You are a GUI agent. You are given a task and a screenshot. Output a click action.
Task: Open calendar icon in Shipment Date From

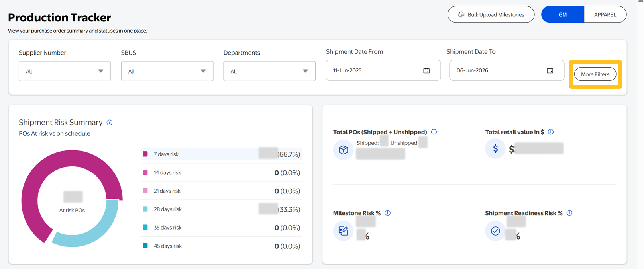pos(426,70)
